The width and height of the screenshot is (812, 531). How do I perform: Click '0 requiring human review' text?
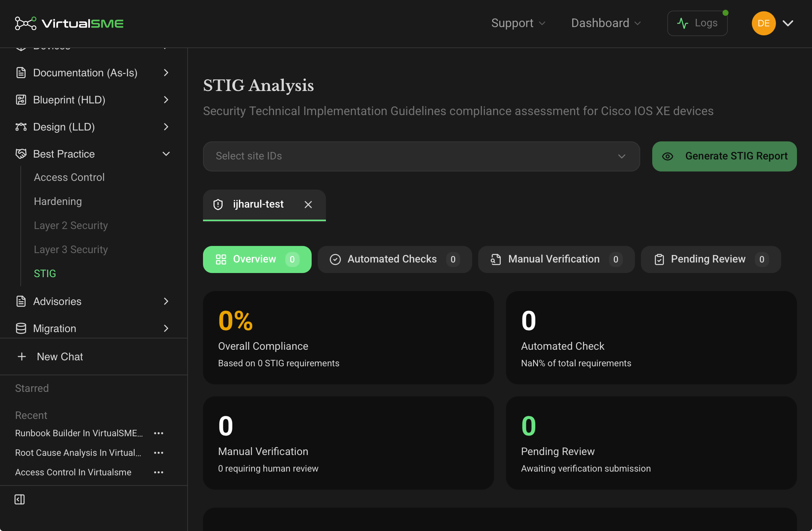pos(268,469)
